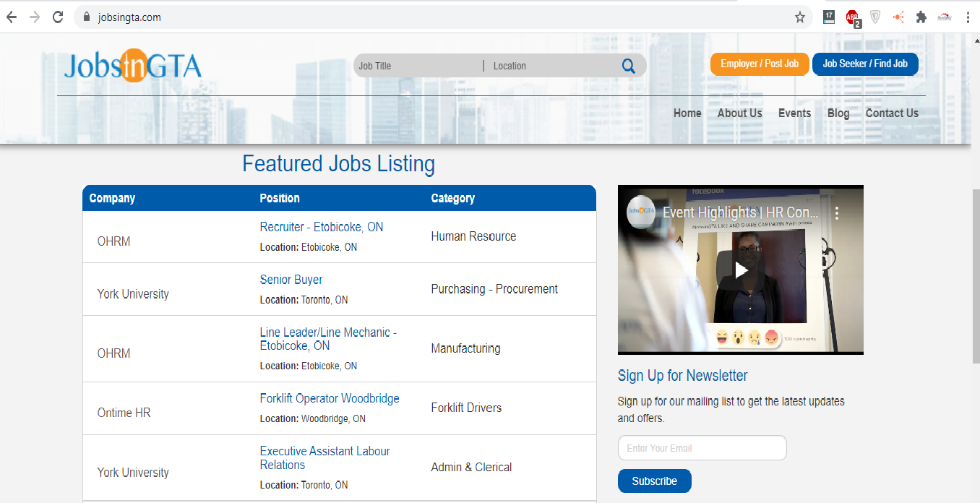This screenshot has height=503, width=980.
Task: Click Location: Etobicoke, ON under Recruiter
Action: [x=309, y=247]
